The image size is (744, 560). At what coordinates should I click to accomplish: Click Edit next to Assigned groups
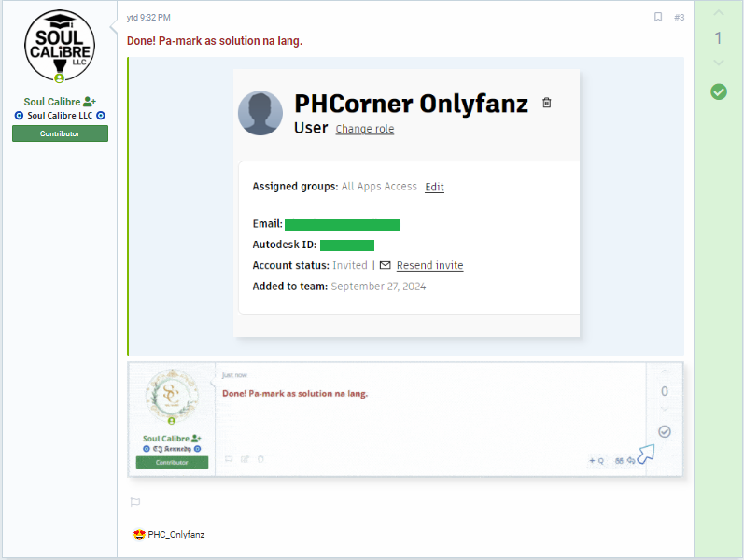click(434, 187)
